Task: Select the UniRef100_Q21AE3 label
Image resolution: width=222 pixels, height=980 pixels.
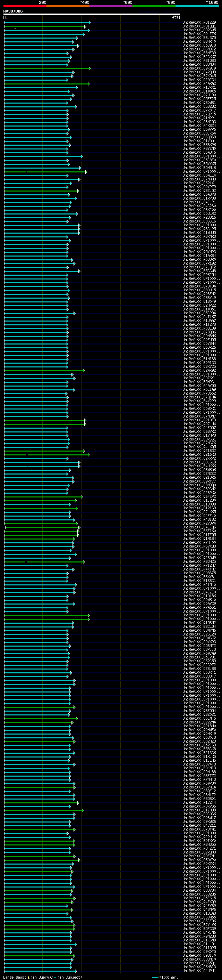Action: point(199,420)
